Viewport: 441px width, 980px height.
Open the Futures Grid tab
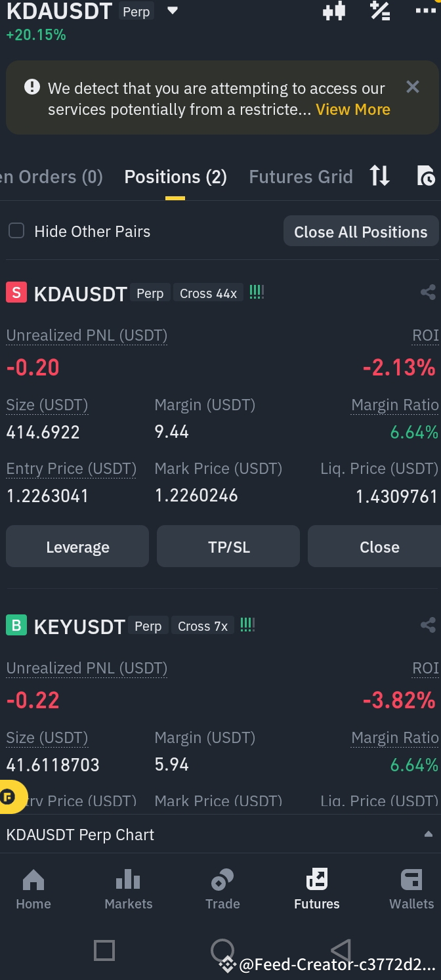coord(301,176)
